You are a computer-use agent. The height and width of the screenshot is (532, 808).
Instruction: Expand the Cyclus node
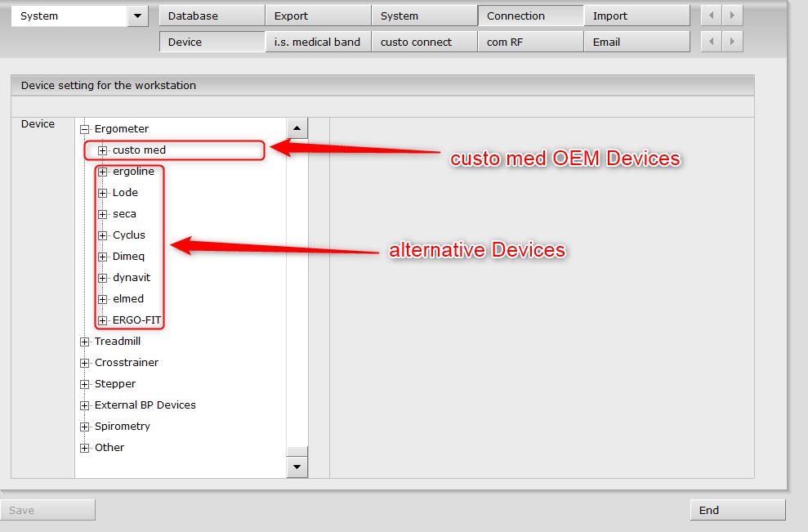pyautogui.click(x=103, y=235)
